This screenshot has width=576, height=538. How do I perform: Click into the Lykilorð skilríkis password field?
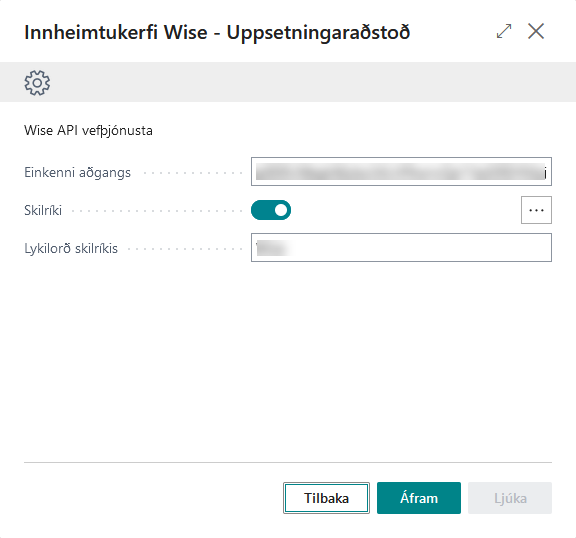click(x=401, y=248)
